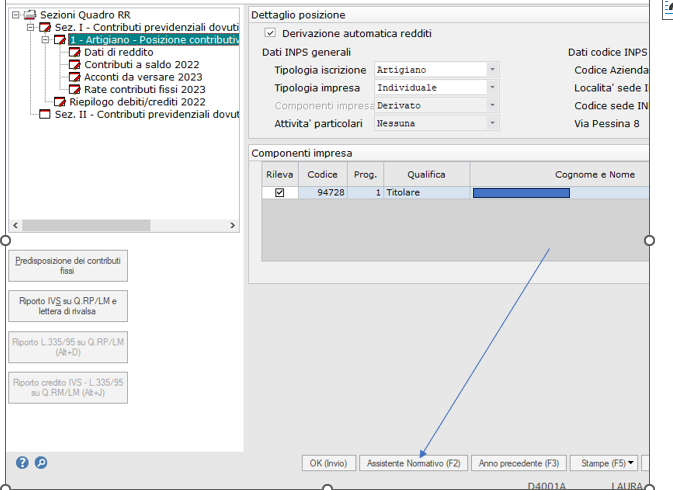
Task: Open the Tipologia impresa dropdown
Action: point(492,88)
